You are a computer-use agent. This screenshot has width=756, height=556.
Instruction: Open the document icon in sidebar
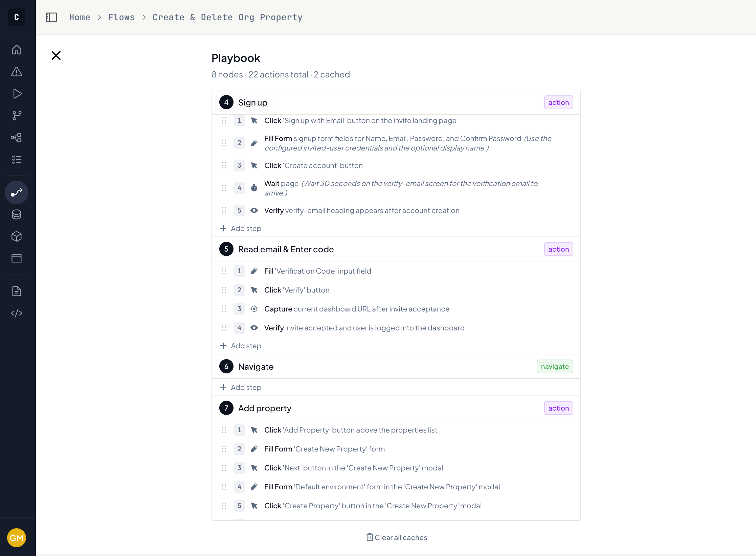tap(17, 291)
